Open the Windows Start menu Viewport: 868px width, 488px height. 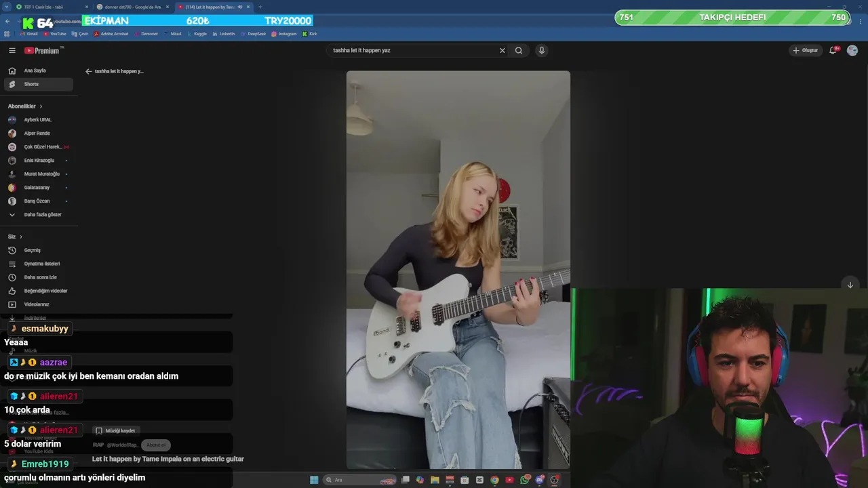[314, 480]
